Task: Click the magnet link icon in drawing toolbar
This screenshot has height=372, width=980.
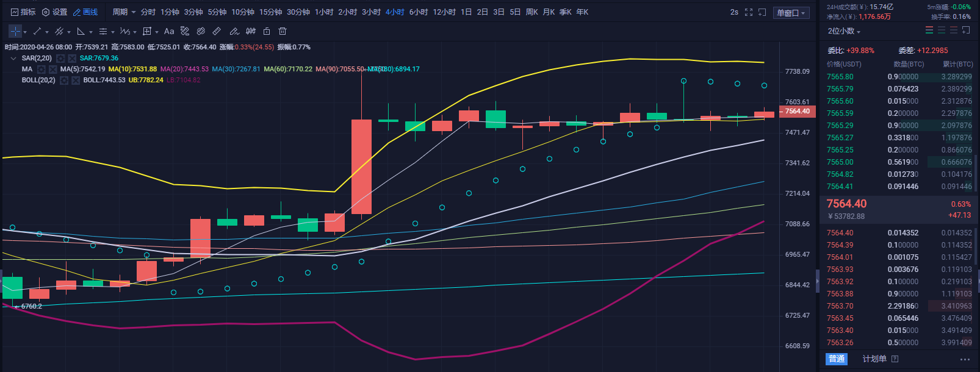Action: pyautogui.click(x=201, y=31)
